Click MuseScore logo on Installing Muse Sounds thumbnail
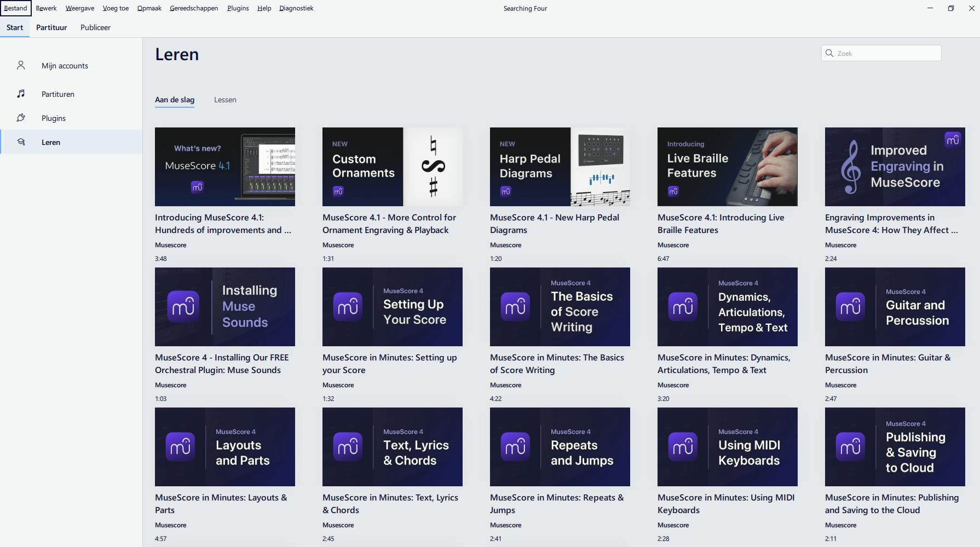Viewport: 980px width, 547px height. [x=183, y=307]
